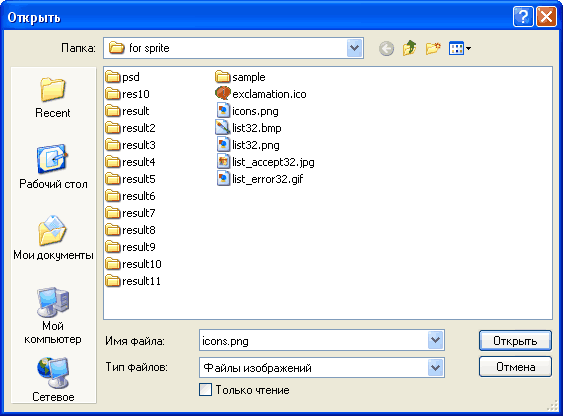The height and width of the screenshot is (416, 563).
Task: Open Мои документы in the sidebar
Action: (x=53, y=238)
